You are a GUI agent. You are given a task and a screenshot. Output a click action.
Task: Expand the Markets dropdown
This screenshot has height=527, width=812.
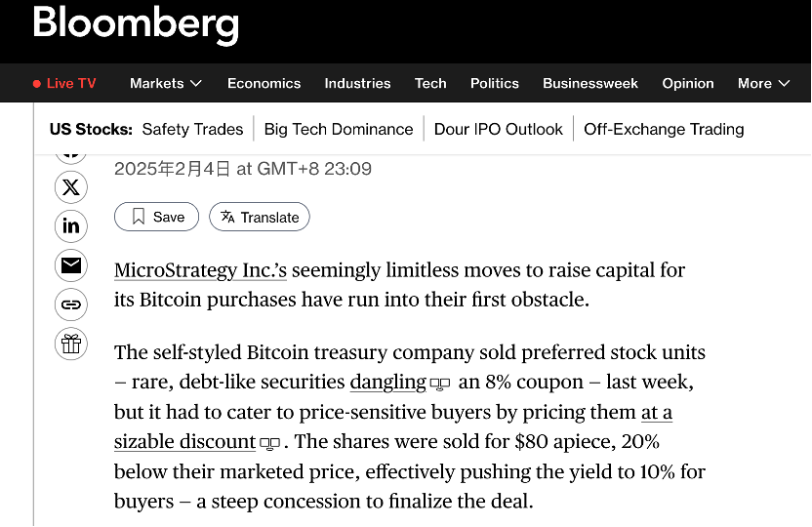click(x=166, y=83)
